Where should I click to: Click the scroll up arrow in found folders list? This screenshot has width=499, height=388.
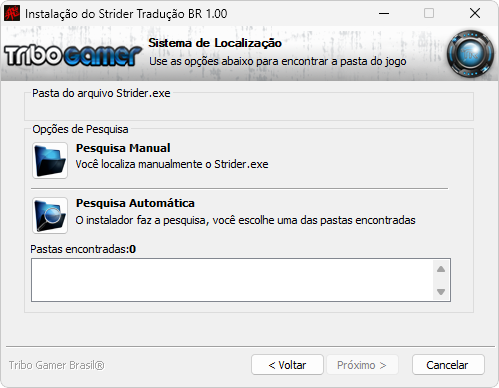point(441,269)
